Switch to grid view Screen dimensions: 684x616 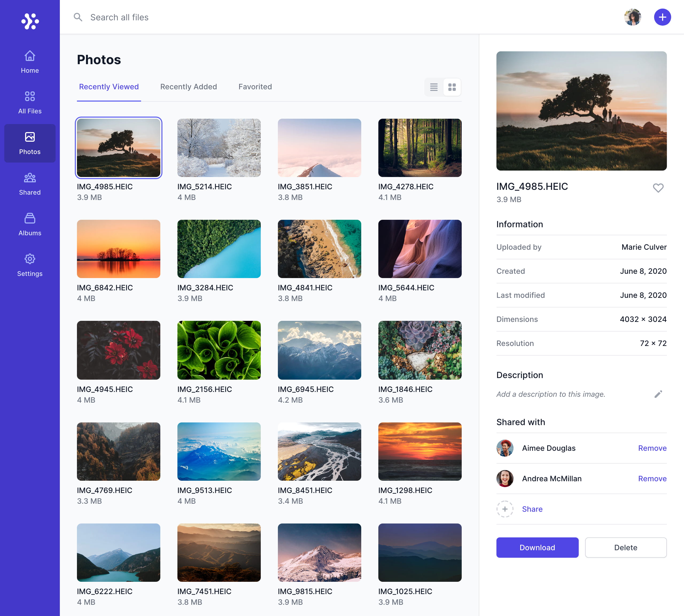click(452, 87)
